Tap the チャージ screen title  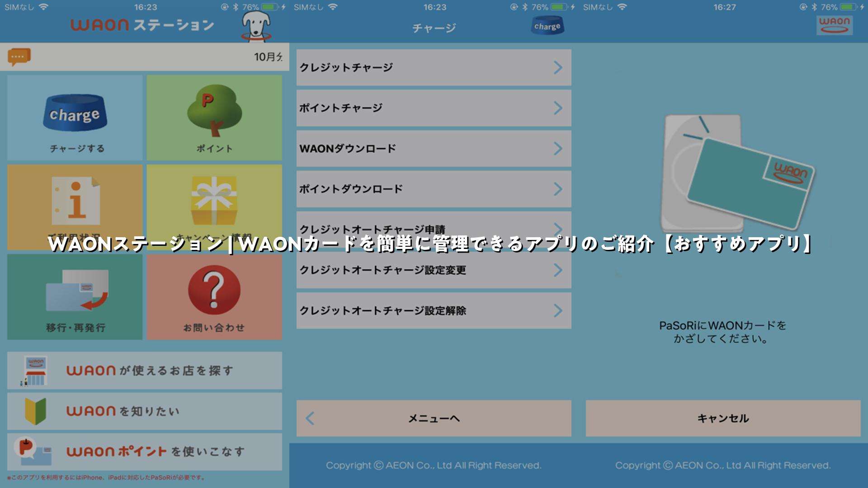[x=434, y=28]
